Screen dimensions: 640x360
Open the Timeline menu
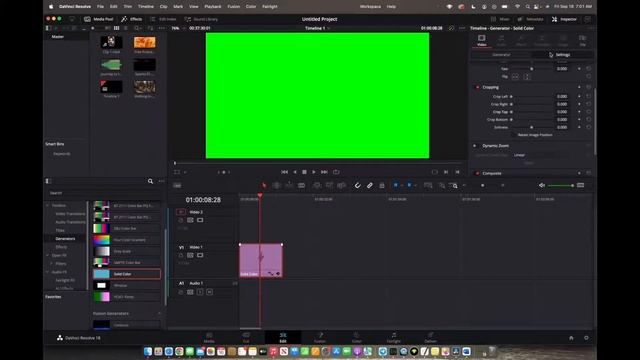[145, 7]
